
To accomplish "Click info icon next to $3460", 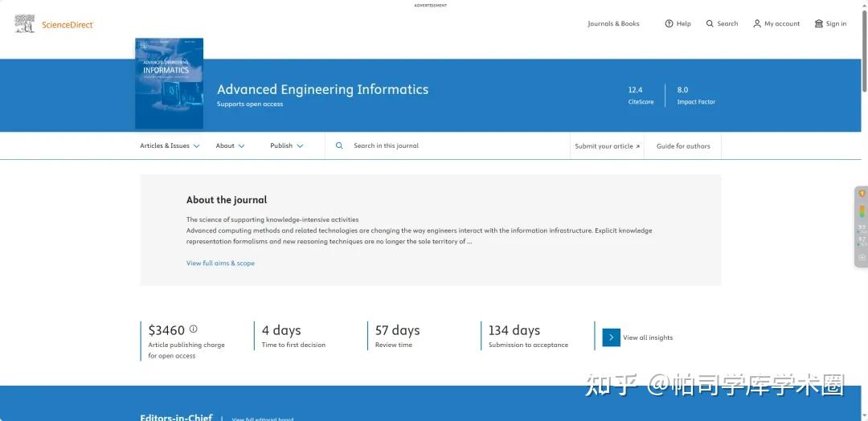I will click(x=193, y=329).
